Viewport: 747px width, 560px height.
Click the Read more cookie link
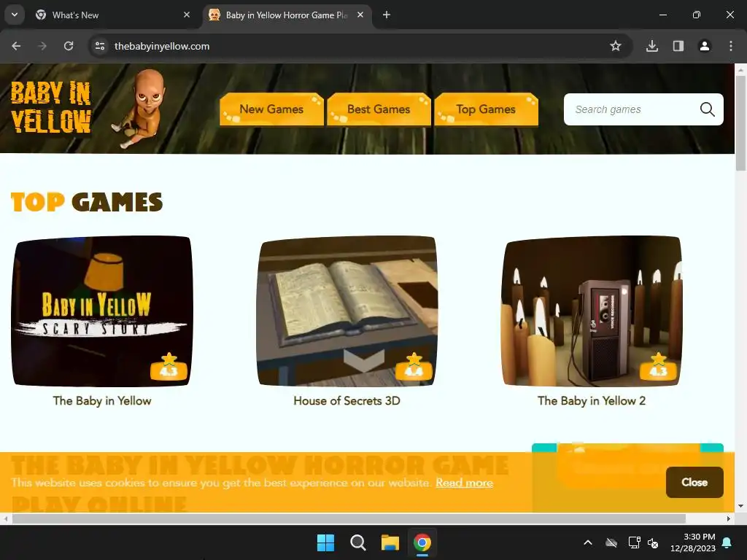pos(465,483)
